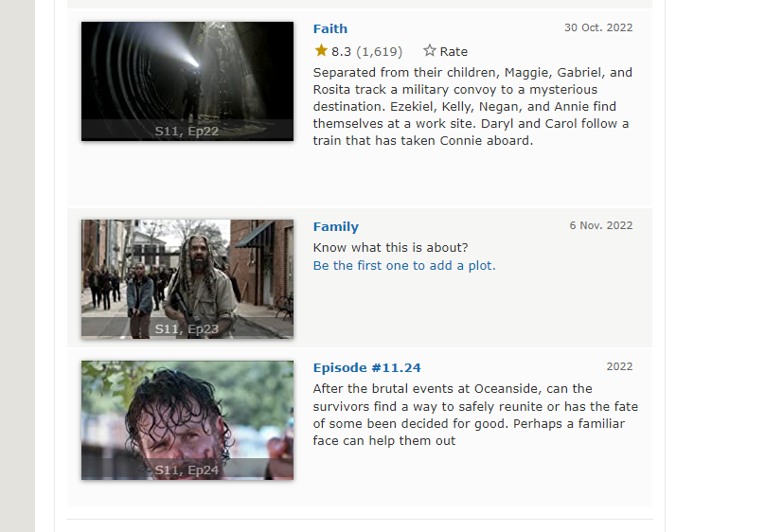
Task: Click the gold rating star for Faith
Action: [x=321, y=50]
